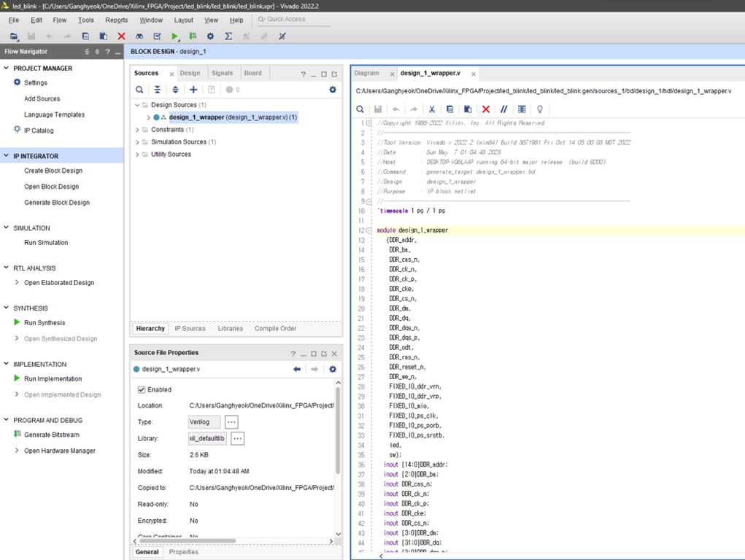Click the add sources plus icon

pos(193,90)
